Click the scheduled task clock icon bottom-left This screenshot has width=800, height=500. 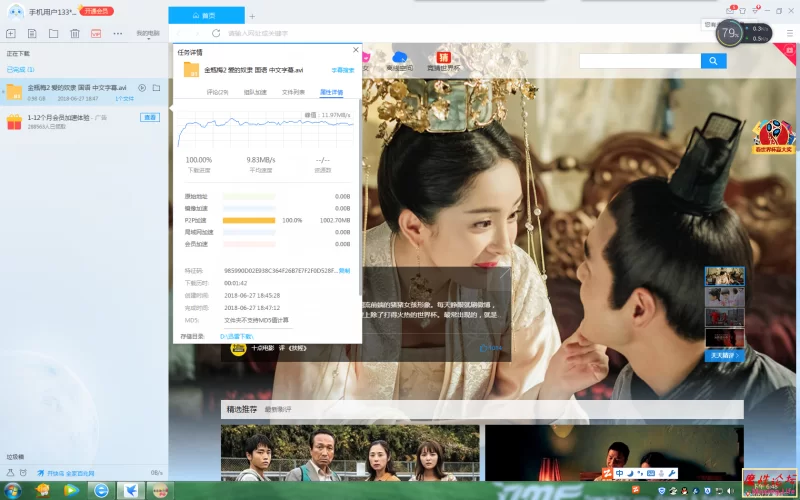(23, 473)
